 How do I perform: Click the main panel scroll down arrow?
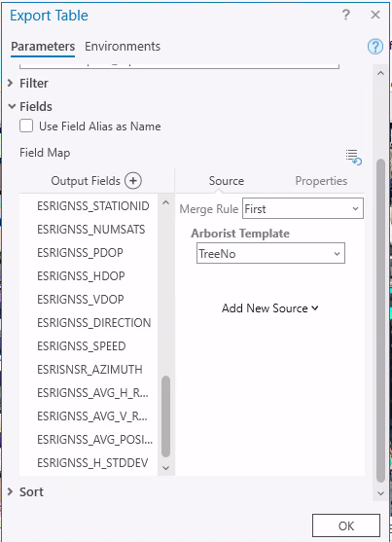pyautogui.click(x=380, y=493)
